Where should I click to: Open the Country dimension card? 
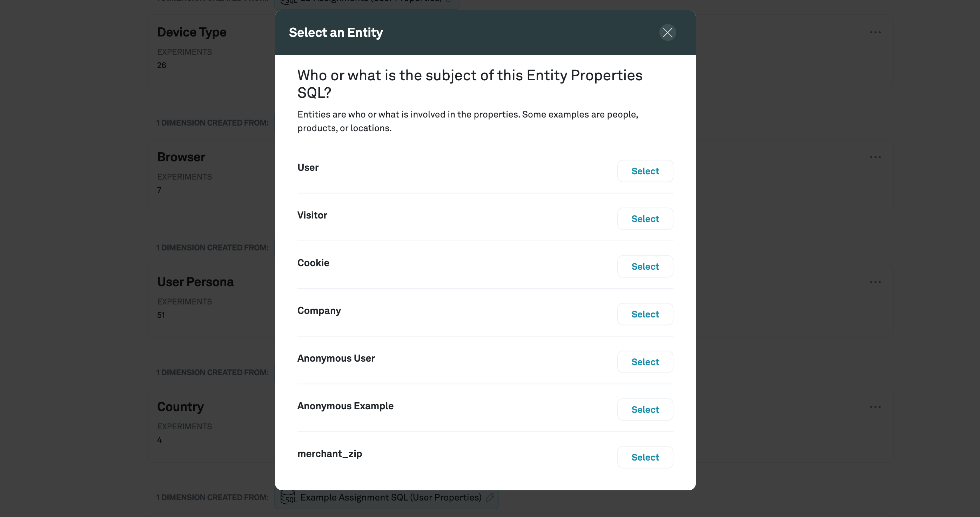point(180,407)
